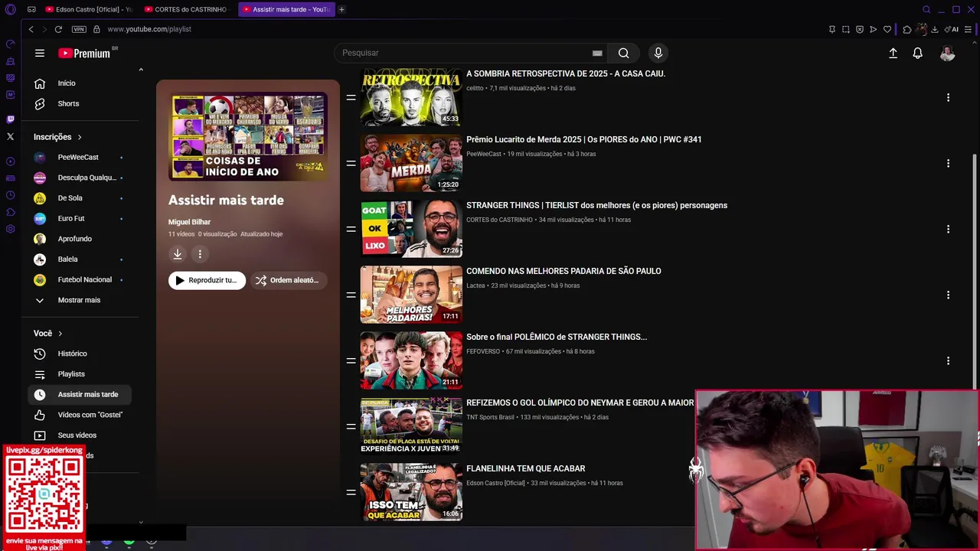Expand Inscrições section chevron
This screenshot has height=551, width=980.
[79, 137]
